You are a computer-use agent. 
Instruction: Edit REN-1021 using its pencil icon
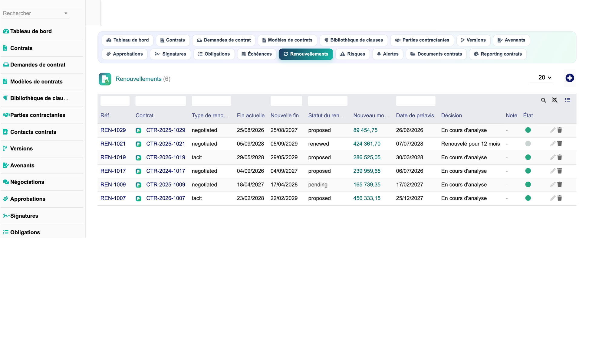click(553, 144)
